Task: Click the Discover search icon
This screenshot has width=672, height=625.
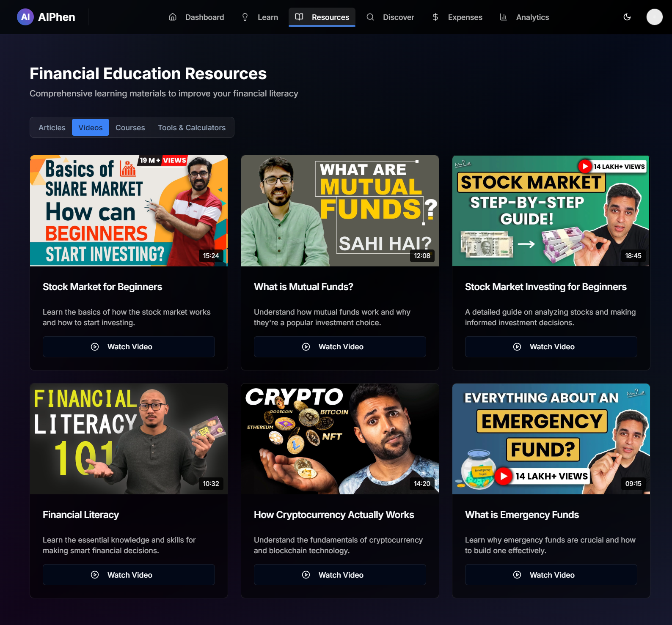Action: point(370,17)
